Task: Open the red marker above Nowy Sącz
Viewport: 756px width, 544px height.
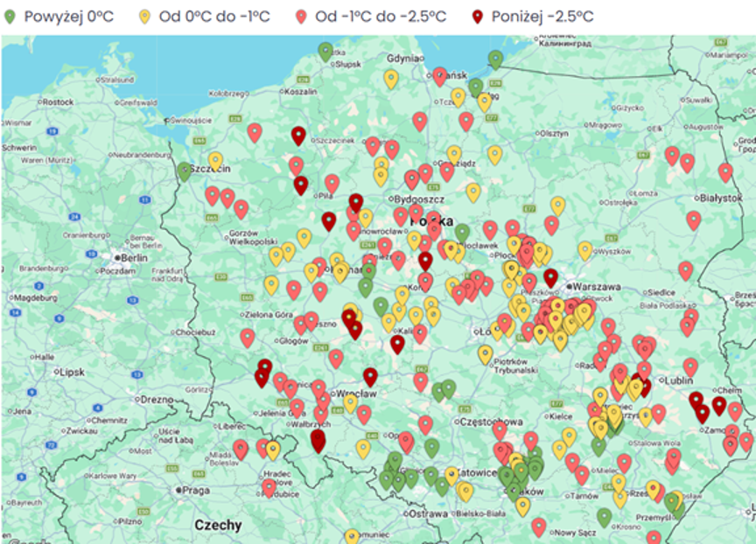Action: 539,526
